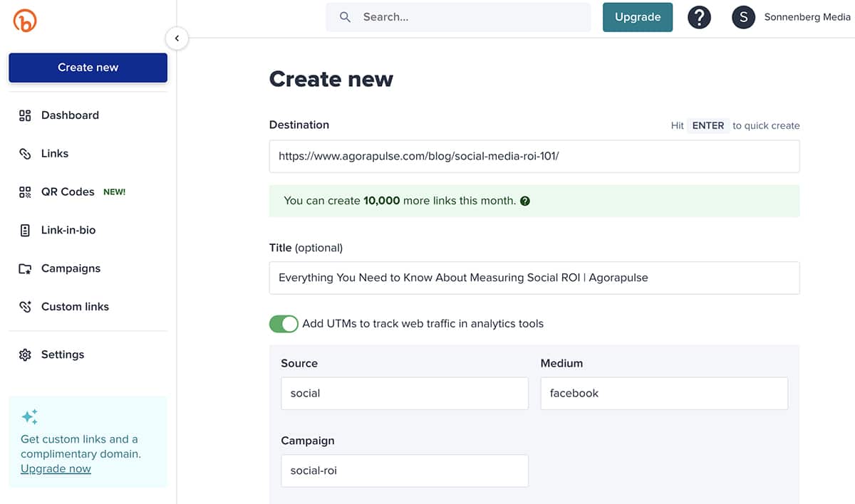Collapse the sidebar with the chevron button

pos(177,38)
